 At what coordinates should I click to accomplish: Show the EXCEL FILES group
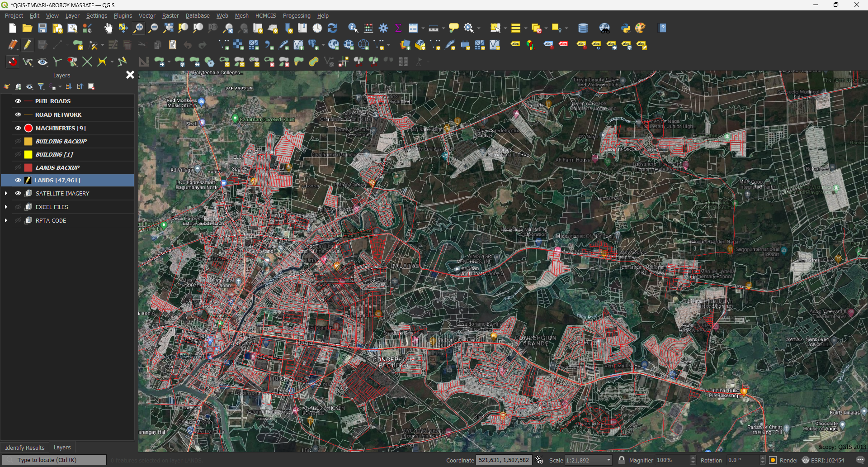point(18,207)
